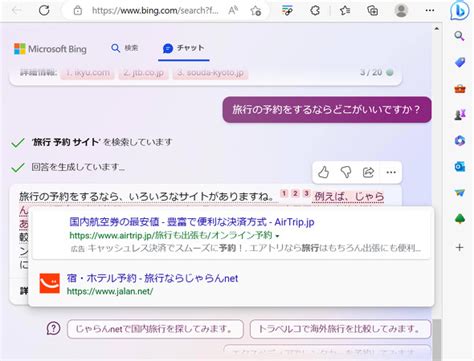Open the sidebar Tools briefcase icon

click(460, 89)
